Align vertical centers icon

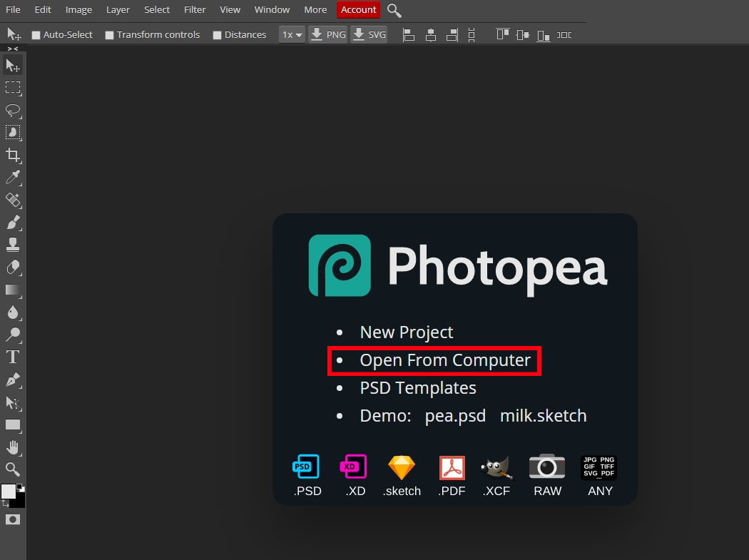pos(523,34)
